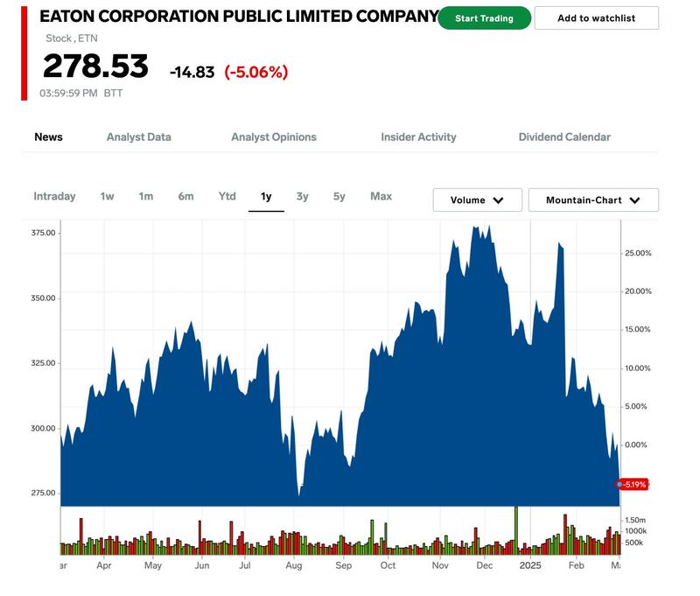700x596 pixels.
Task: Show the Max chart range
Action: pyautogui.click(x=381, y=197)
